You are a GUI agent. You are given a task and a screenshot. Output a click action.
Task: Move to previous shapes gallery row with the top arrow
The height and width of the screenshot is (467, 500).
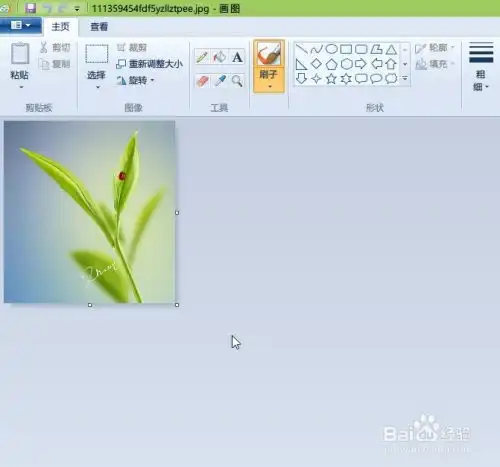pyautogui.click(x=405, y=49)
